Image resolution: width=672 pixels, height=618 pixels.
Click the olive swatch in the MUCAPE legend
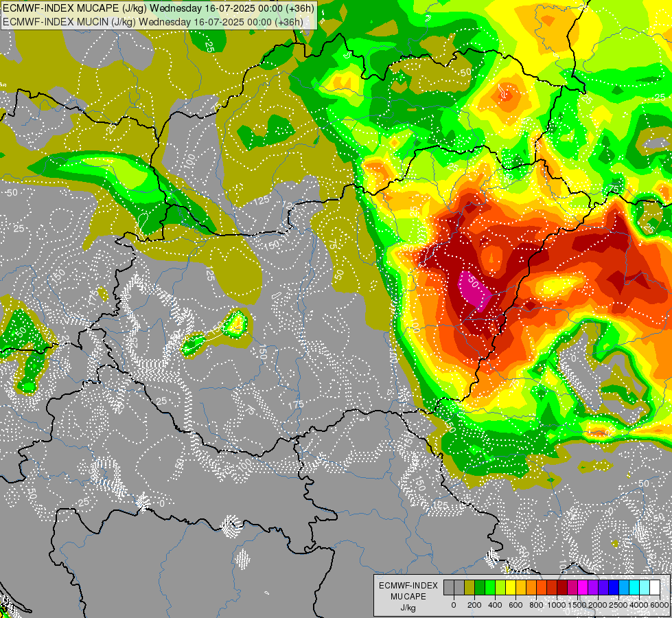click(x=470, y=588)
